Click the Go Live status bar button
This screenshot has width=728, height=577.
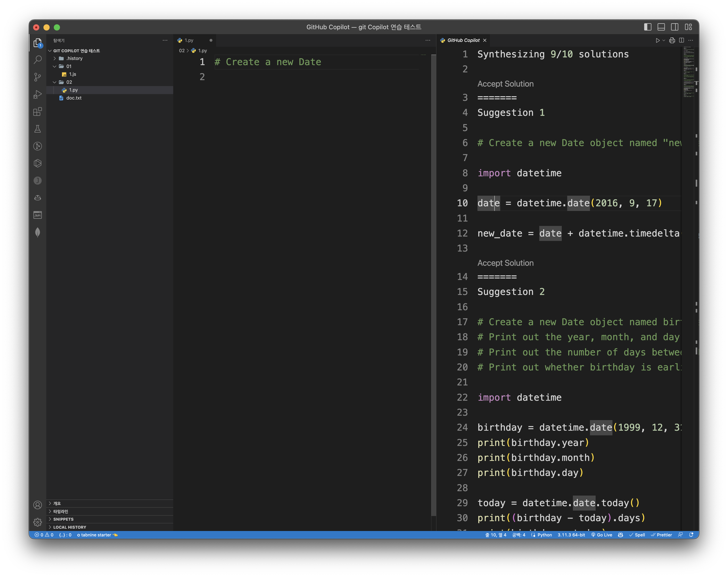tap(601, 535)
